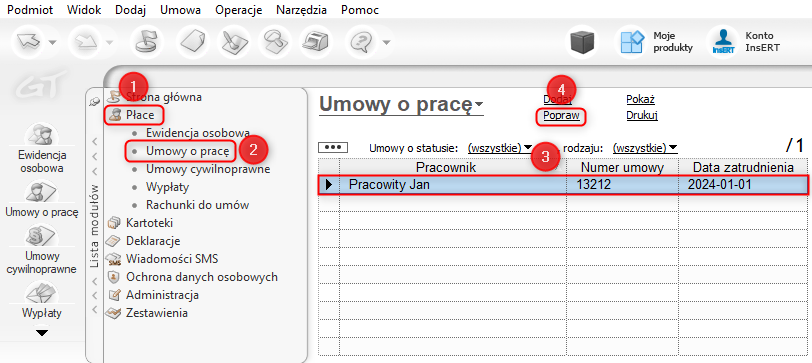
Task: Click Ewidencja osobowa shortcut icon in left bar
Action: 41,135
